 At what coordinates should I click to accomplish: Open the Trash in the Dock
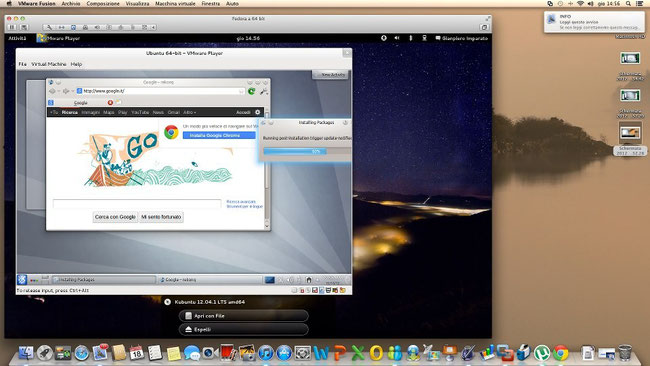625,353
